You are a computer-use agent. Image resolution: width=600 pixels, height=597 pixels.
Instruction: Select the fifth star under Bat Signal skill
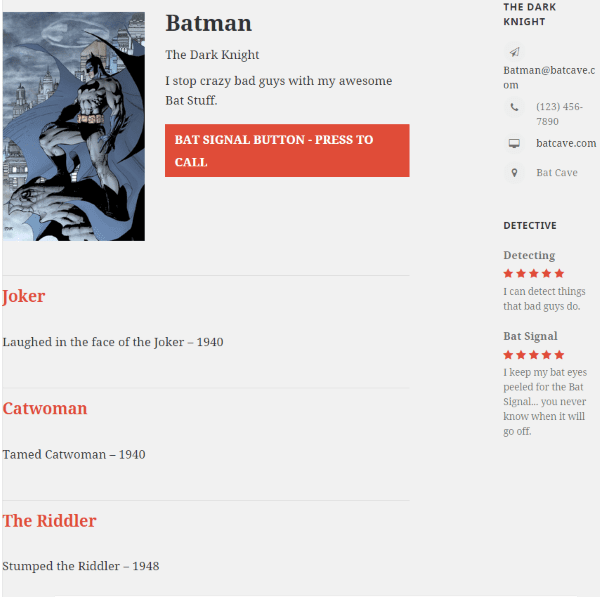pos(559,355)
